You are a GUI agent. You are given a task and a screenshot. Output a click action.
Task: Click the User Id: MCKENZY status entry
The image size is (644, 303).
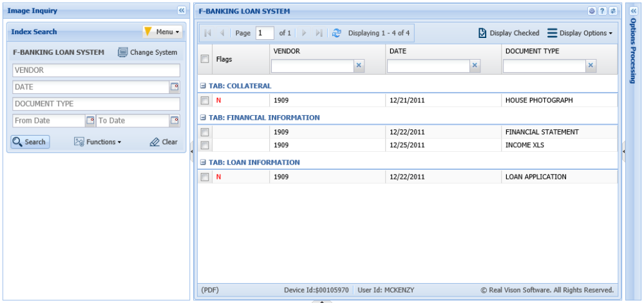click(x=386, y=290)
